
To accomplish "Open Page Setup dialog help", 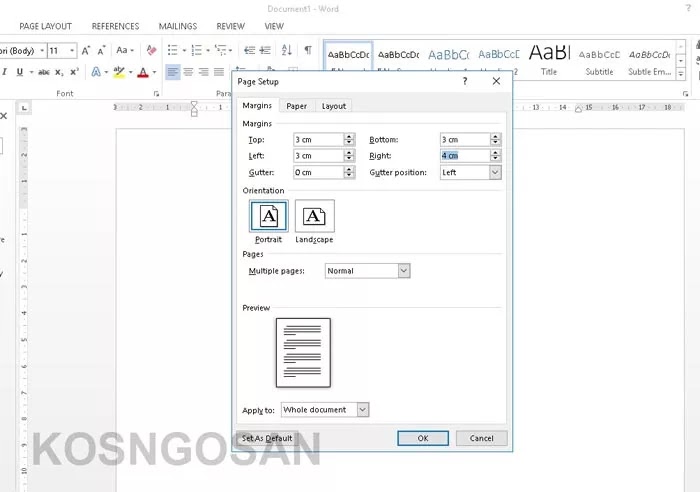I will click(465, 81).
